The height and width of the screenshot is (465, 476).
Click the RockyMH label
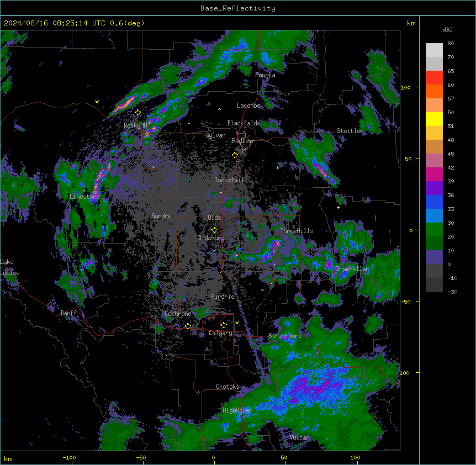[x=135, y=125]
